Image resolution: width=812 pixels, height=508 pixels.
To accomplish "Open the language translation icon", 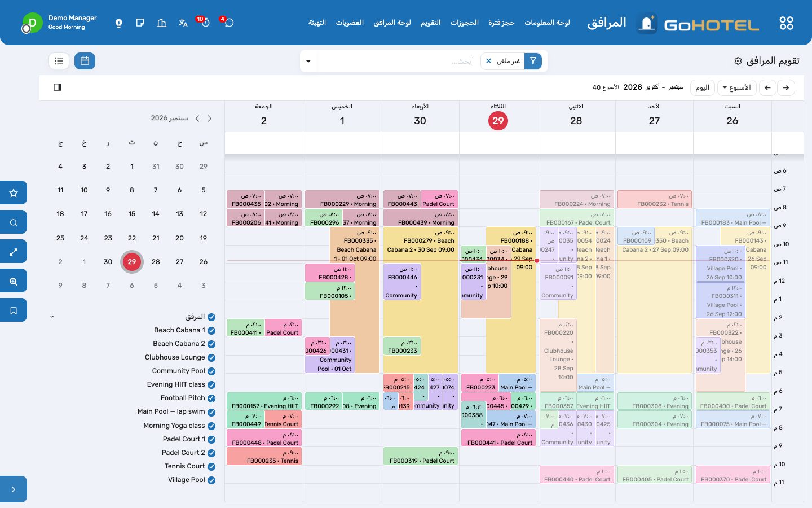I will click(x=183, y=23).
